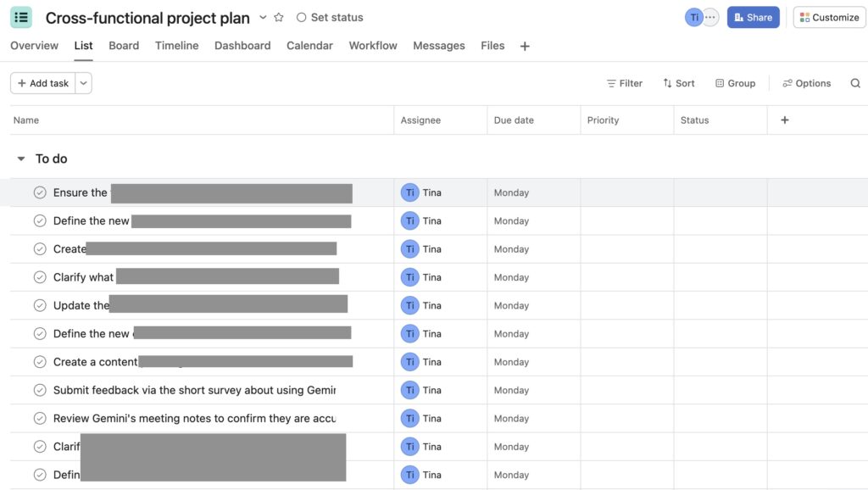Screen dimensions: 868x490
Task: Click the Tina avatar in header
Action: 694,17
